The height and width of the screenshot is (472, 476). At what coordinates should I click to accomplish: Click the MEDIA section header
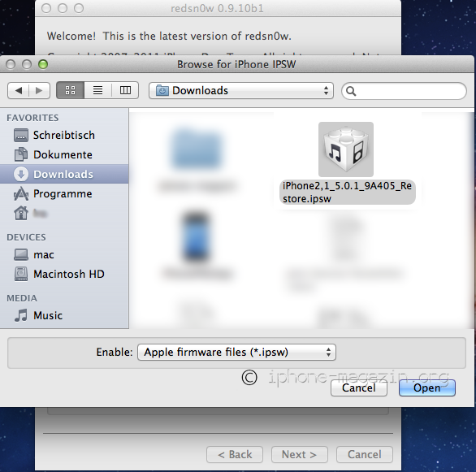[22, 298]
